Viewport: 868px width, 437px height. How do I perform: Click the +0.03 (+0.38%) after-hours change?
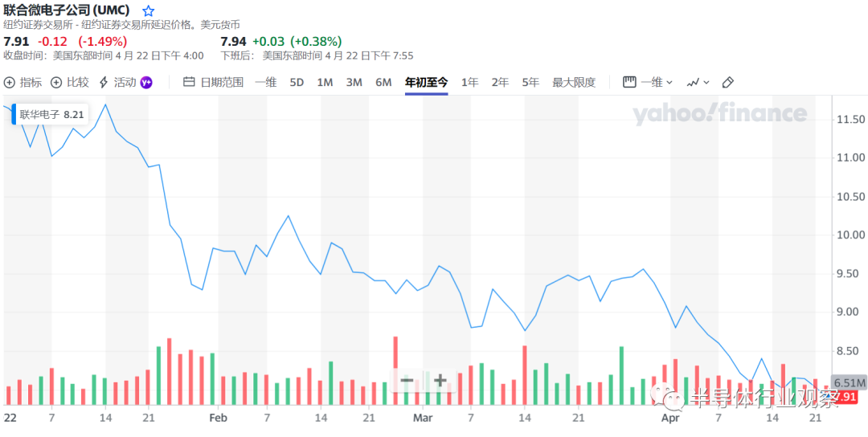pyautogui.click(x=297, y=42)
